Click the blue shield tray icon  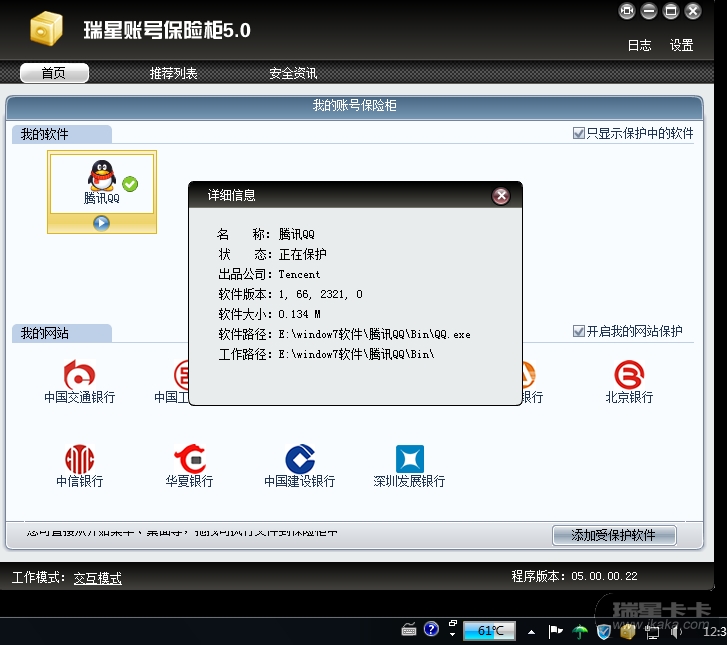(604, 631)
